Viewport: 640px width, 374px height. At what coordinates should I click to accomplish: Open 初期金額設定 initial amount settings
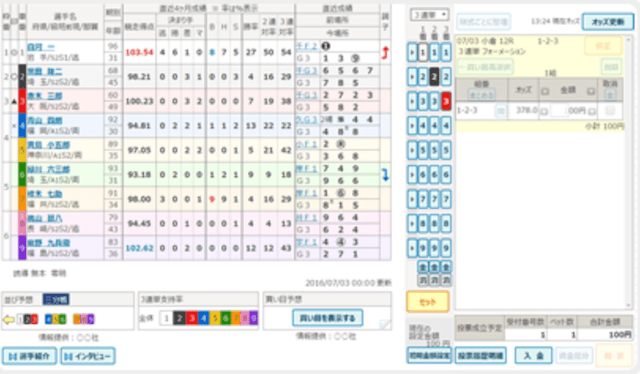pyautogui.click(x=429, y=356)
